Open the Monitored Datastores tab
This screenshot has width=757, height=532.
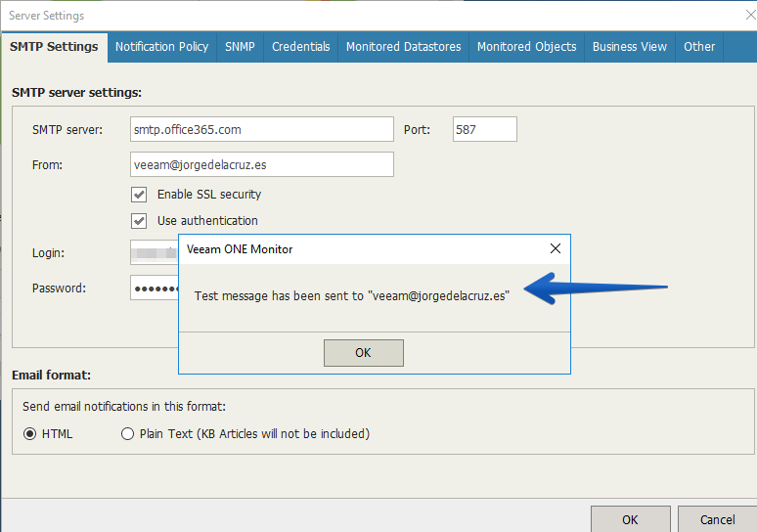[x=404, y=47]
